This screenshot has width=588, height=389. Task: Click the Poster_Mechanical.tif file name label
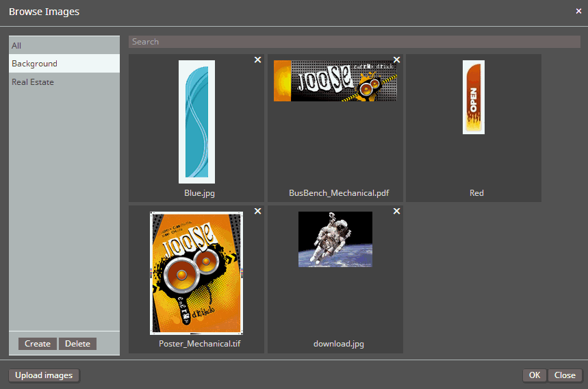(x=196, y=344)
